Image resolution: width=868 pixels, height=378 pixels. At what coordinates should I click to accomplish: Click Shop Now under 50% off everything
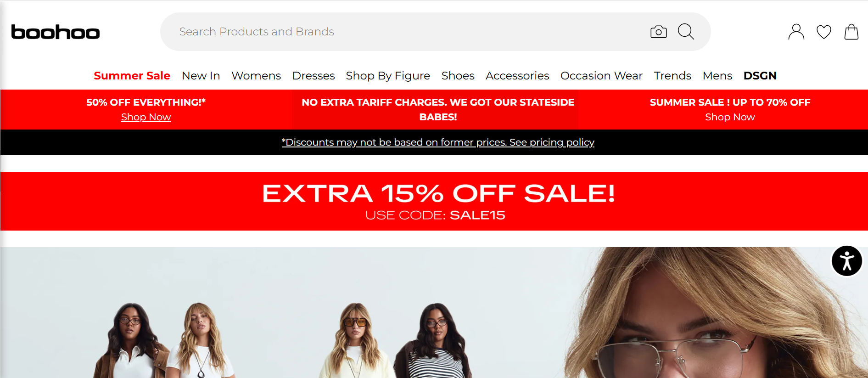(146, 117)
